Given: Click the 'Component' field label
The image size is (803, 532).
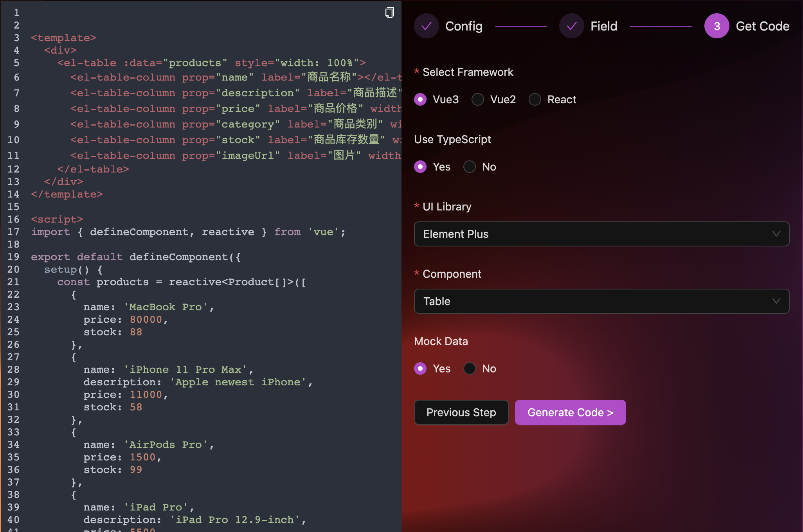Looking at the screenshot, I should point(452,274).
